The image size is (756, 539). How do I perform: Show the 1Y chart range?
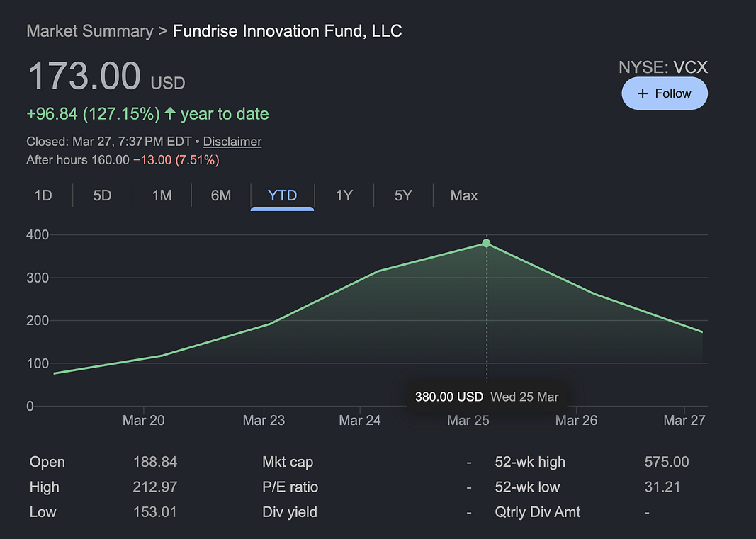(x=344, y=195)
